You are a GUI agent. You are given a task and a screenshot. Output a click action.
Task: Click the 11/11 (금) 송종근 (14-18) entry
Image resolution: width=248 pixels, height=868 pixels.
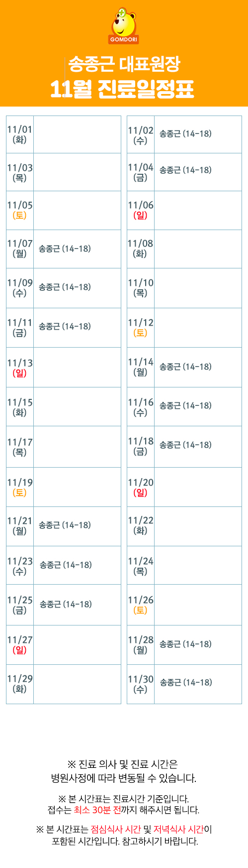coord(65,326)
